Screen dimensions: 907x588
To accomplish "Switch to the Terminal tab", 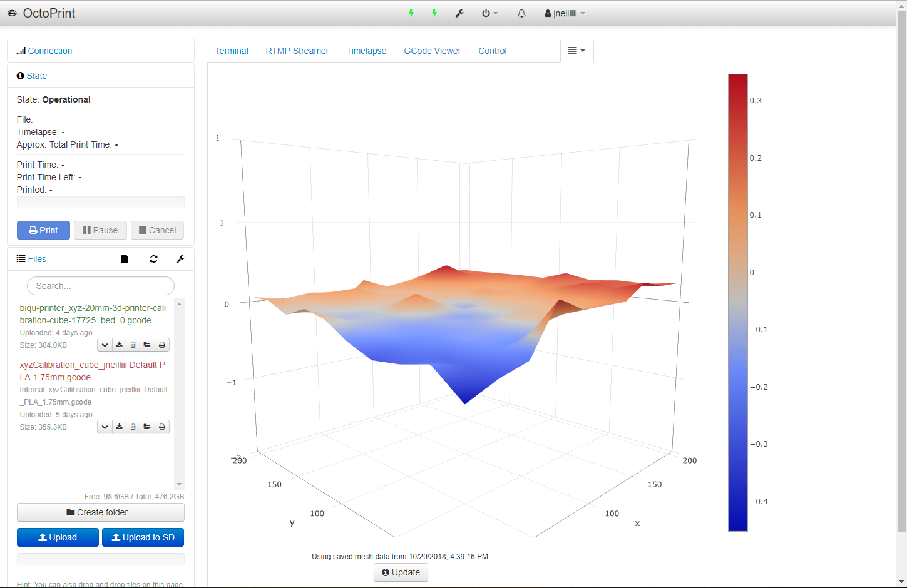I will (x=232, y=51).
